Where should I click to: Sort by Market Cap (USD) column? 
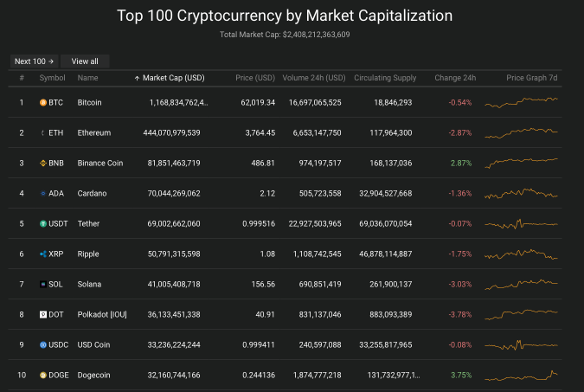point(173,78)
